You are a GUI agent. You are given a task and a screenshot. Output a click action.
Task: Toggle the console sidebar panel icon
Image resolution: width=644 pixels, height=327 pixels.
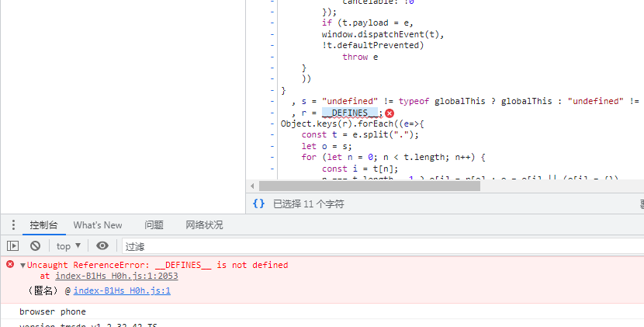click(x=12, y=245)
